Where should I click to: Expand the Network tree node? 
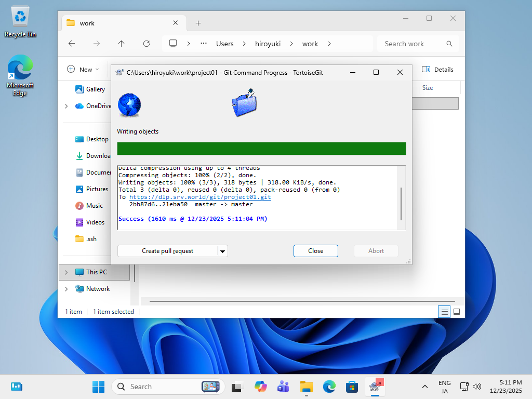click(66, 289)
